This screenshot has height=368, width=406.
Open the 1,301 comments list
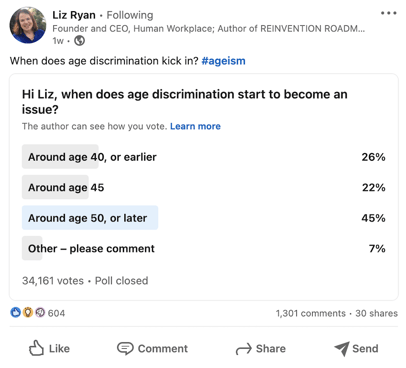tap(310, 313)
